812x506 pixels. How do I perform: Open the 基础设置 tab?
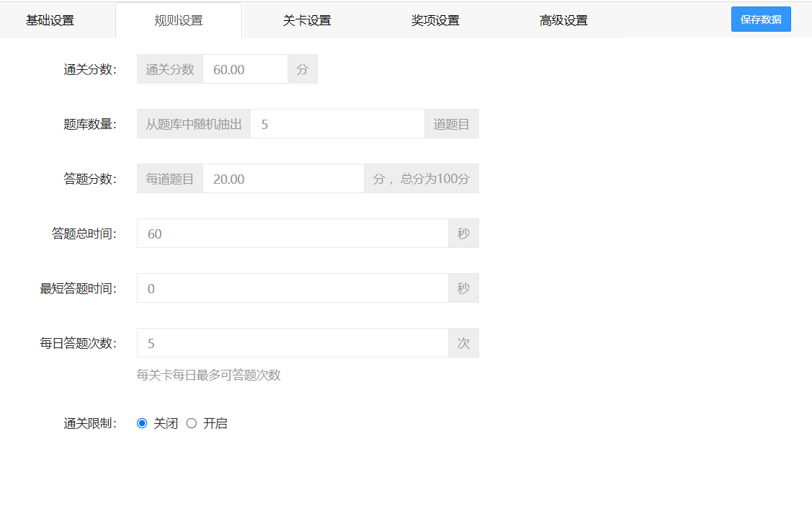[x=50, y=20]
